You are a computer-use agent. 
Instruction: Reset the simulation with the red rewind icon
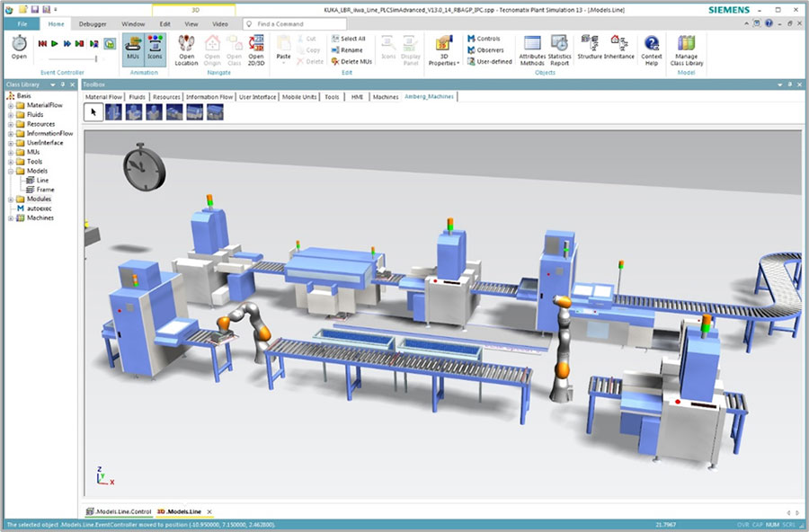click(x=41, y=43)
